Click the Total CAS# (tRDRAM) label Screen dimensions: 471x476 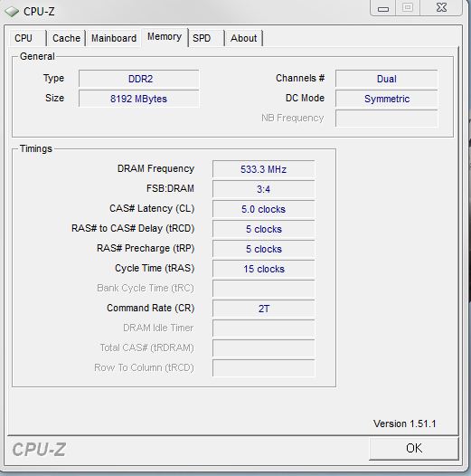[x=146, y=347]
